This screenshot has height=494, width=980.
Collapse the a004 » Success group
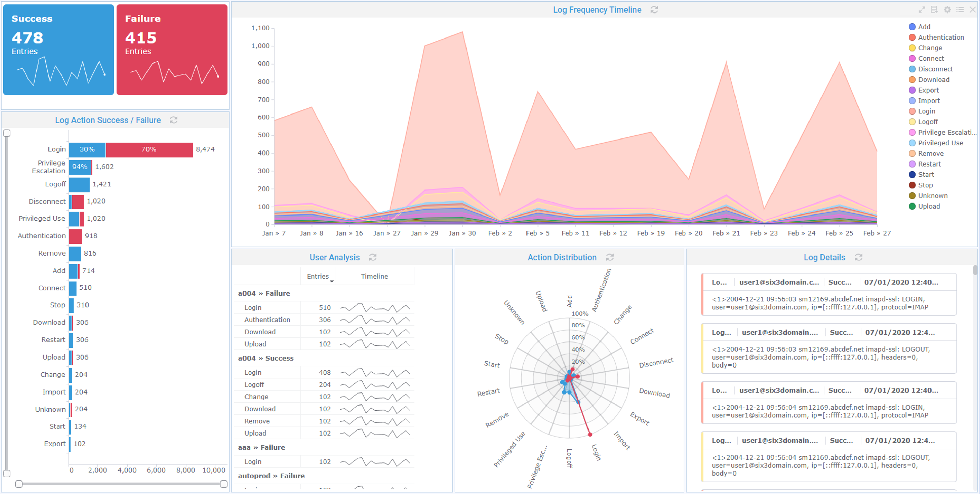(265, 358)
